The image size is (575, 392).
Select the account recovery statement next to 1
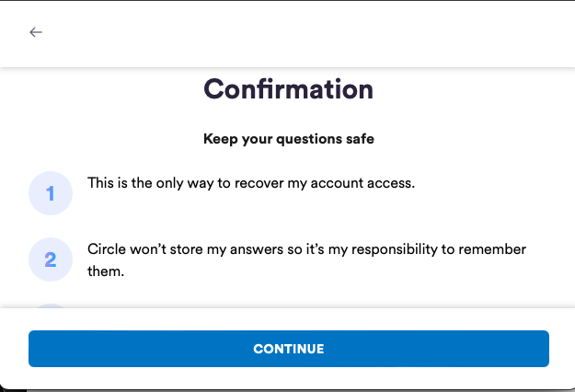pos(251,183)
